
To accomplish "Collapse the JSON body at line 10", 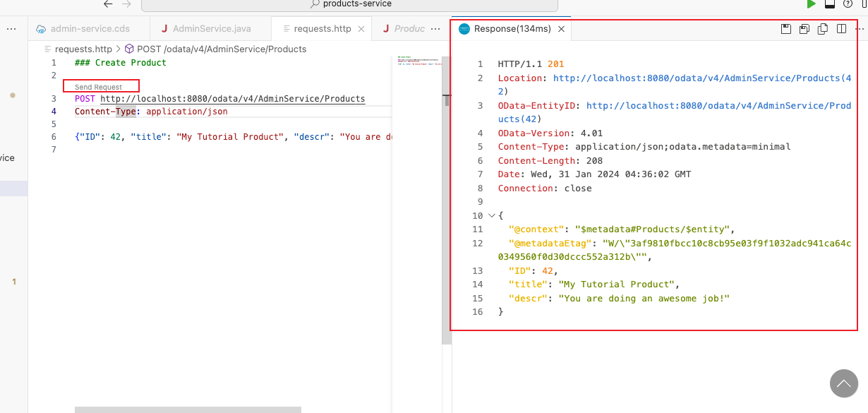I will (492, 216).
